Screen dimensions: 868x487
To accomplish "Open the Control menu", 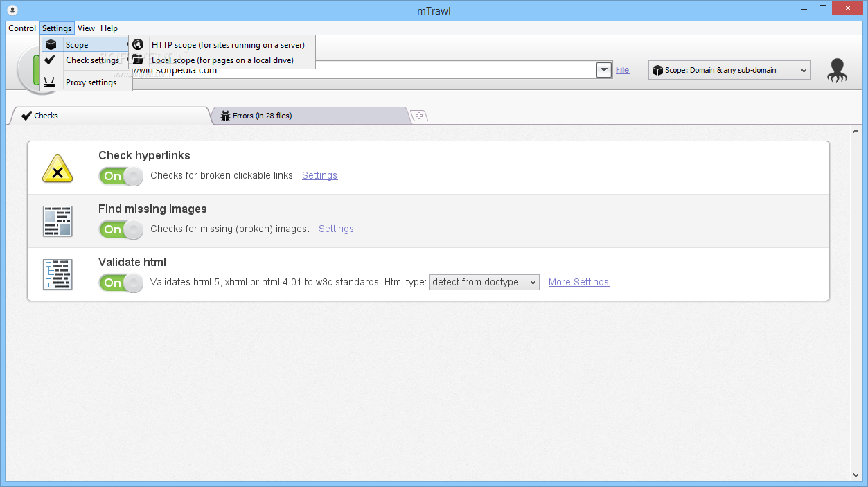I will pos(22,28).
